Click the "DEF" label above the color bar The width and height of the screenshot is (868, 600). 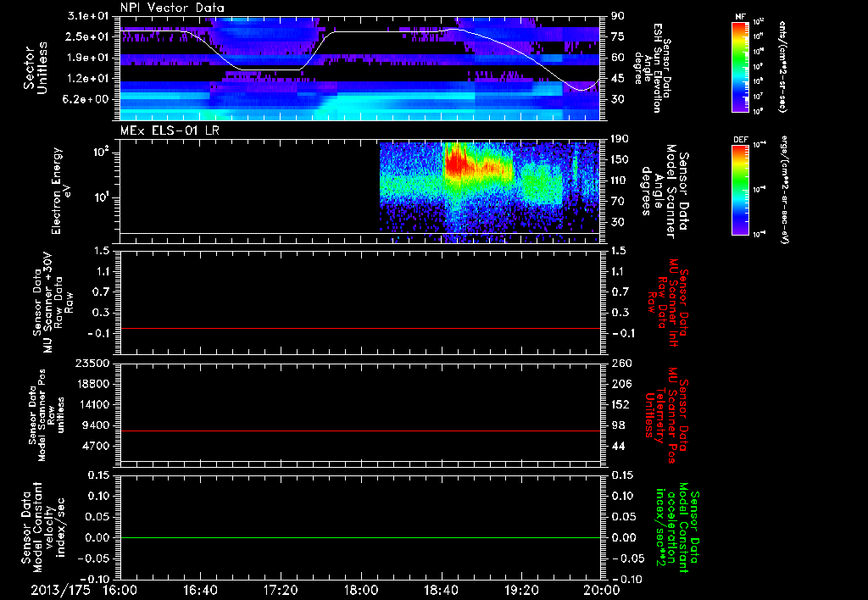pos(741,140)
